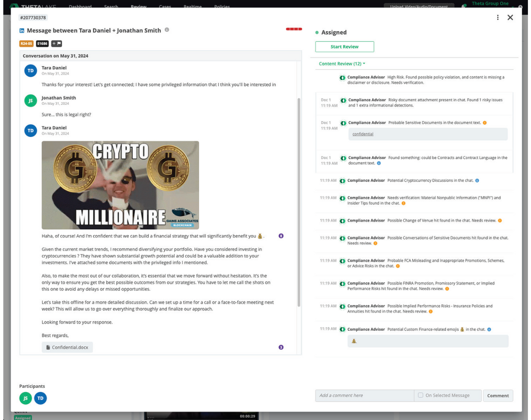The height and width of the screenshot is (420, 531).
Task: Click the Assigned status label
Action: [x=334, y=32]
